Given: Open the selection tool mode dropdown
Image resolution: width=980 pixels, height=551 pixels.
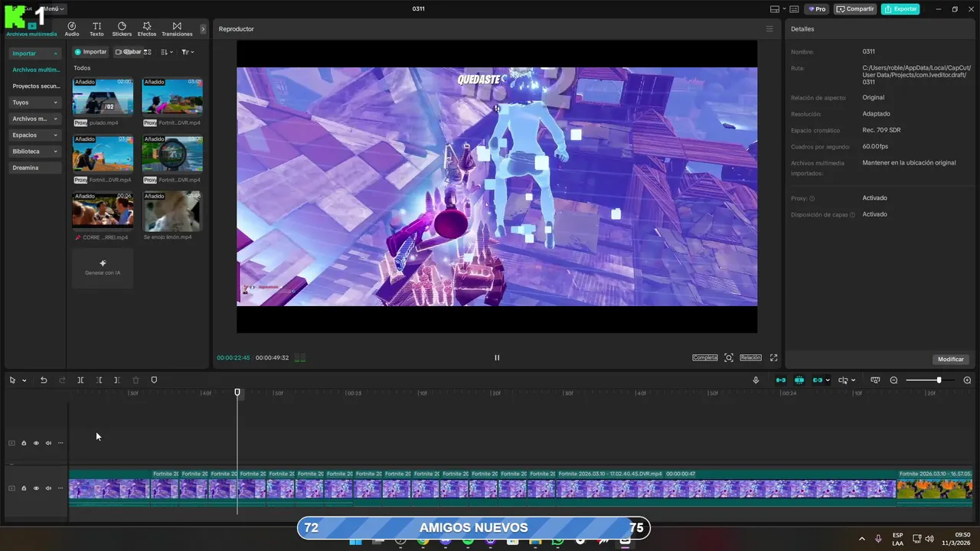Looking at the screenshot, I should click(x=24, y=380).
